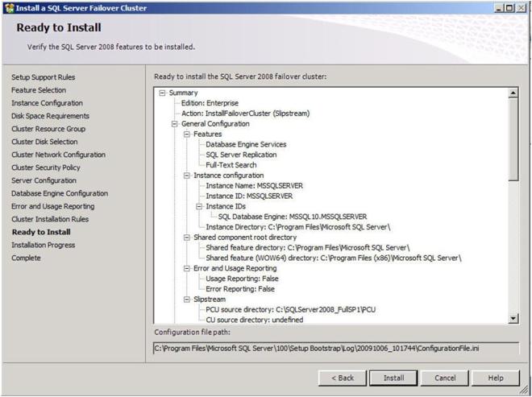Viewport: 532px width, 397px height.
Task: Select Database Engine Services tree item
Action: tap(246, 145)
